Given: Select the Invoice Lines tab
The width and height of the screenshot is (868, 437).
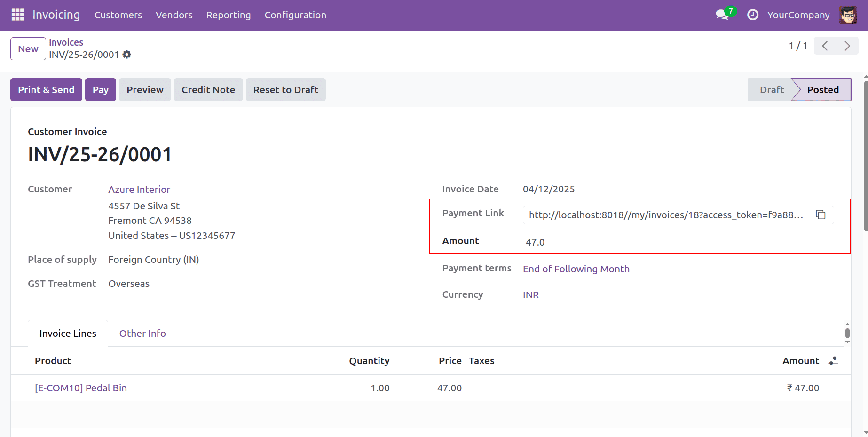Looking at the screenshot, I should pyautogui.click(x=68, y=334).
